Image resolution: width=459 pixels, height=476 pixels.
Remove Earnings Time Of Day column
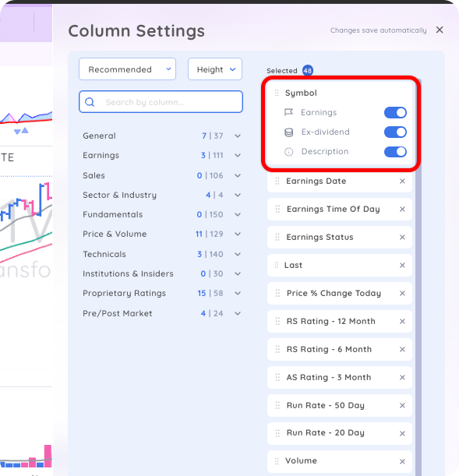pos(402,209)
